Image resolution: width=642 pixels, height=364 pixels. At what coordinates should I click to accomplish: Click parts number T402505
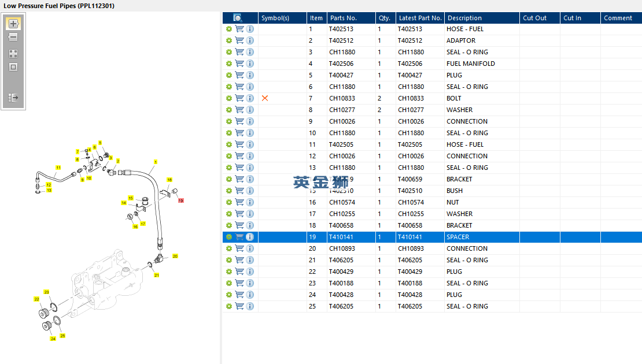(x=341, y=144)
